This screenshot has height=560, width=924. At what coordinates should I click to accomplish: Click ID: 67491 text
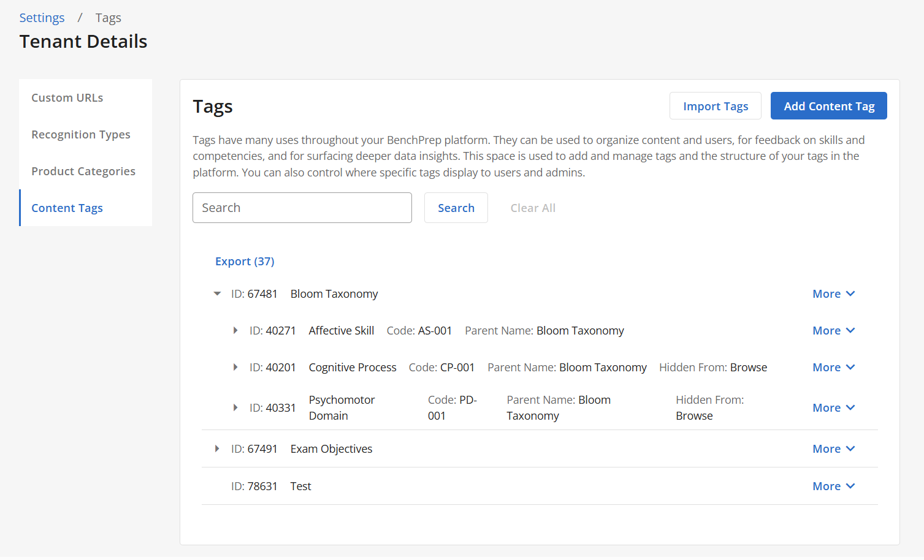point(254,449)
